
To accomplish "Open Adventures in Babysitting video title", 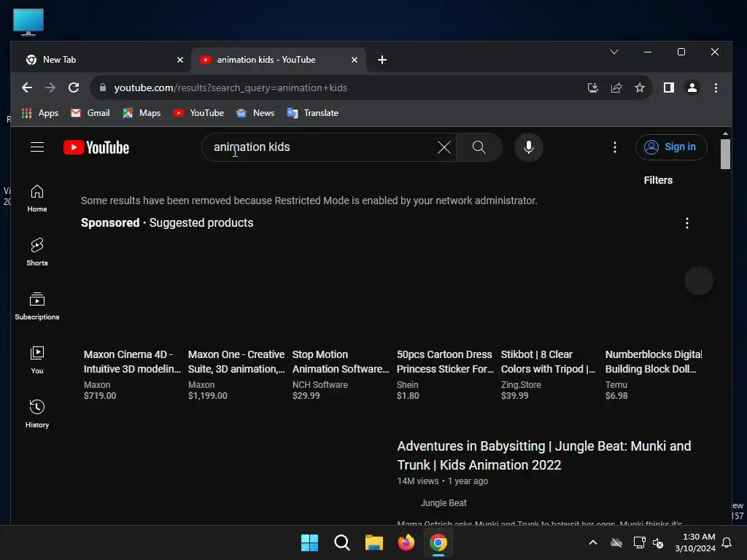I will (544, 456).
